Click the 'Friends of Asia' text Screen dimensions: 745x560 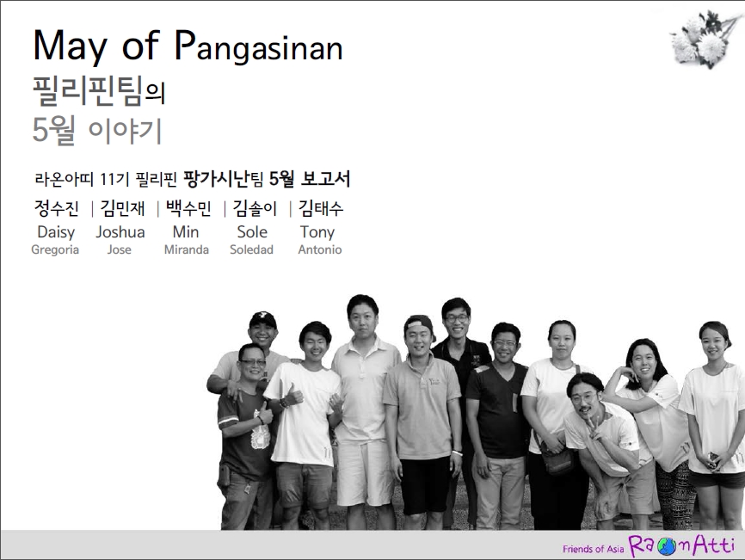click(592, 548)
